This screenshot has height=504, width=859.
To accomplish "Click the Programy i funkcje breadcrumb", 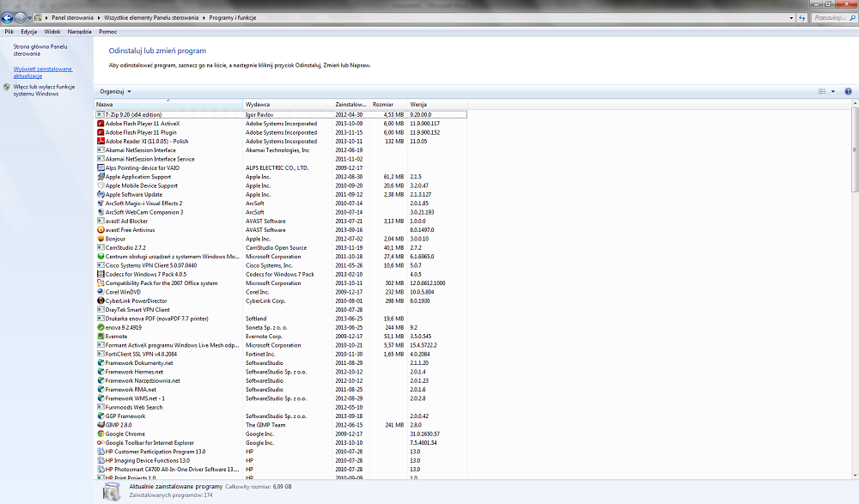I will (232, 17).
